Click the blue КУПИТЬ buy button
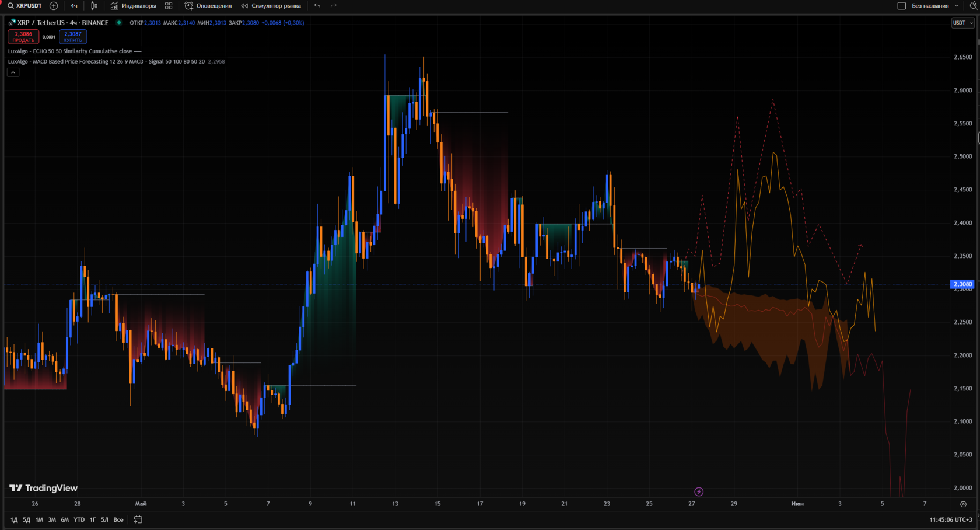The image size is (980, 530). pos(73,37)
